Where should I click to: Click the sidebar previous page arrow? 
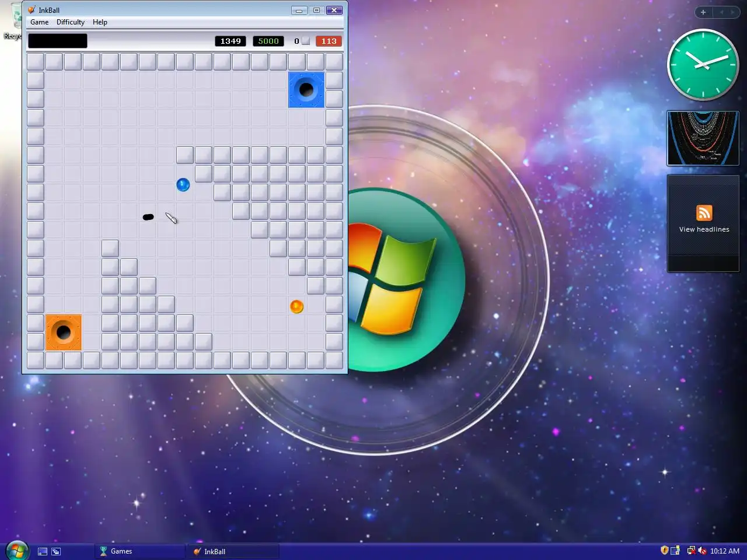point(721,12)
